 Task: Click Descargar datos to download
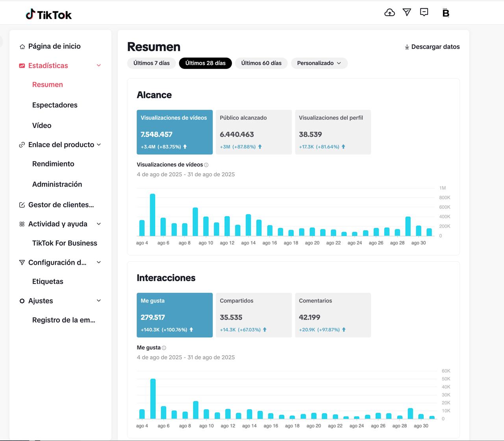click(432, 47)
